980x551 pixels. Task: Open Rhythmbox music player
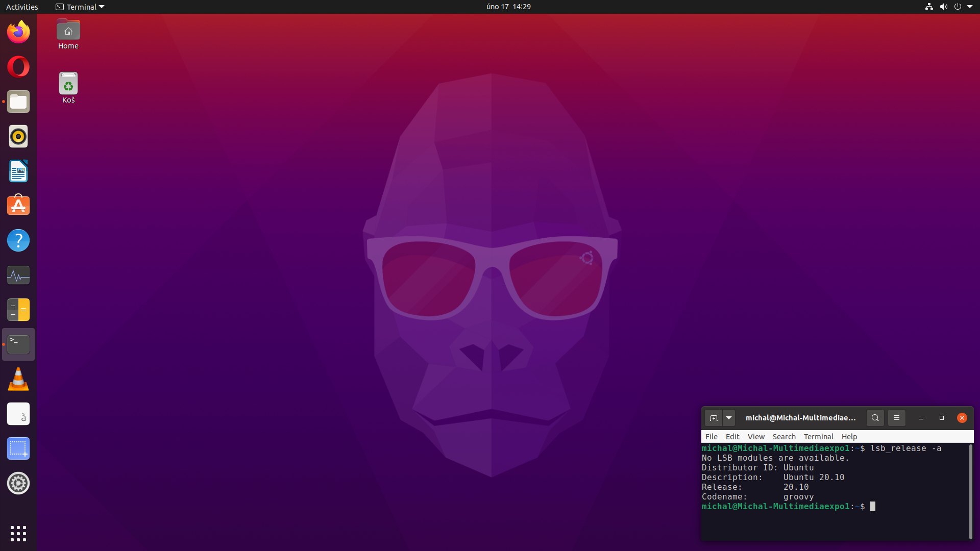(x=18, y=136)
